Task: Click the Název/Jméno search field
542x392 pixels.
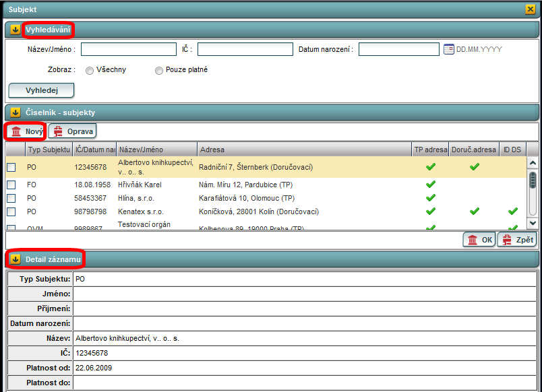Action: 129,49
